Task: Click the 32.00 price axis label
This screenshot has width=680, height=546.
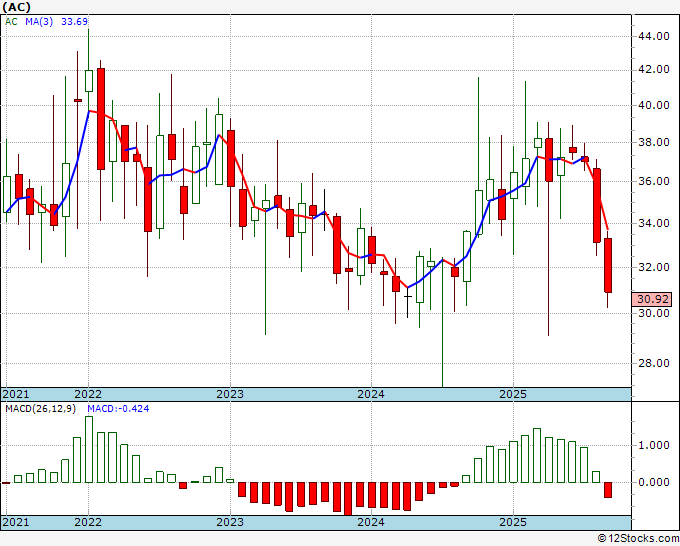Action: pos(654,267)
